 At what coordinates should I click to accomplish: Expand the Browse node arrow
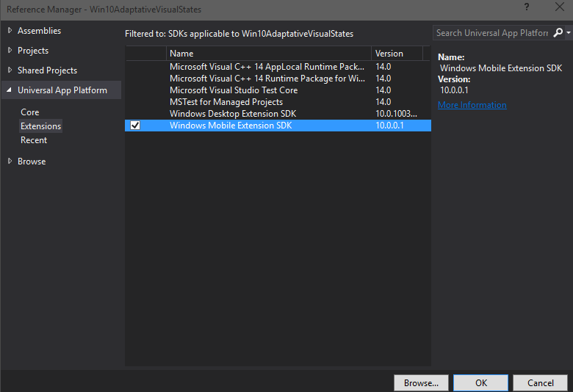(10, 161)
